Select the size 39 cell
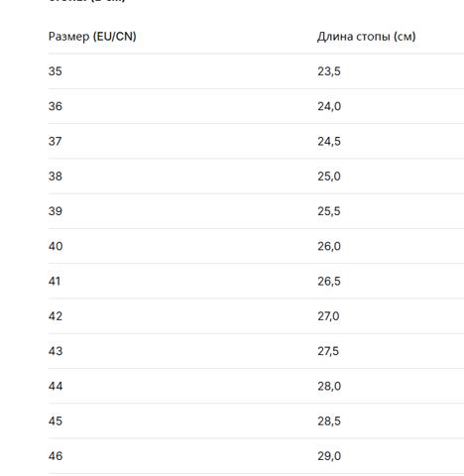This screenshot has height=476, width=464. pyautogui.click(x=56, y=211)
